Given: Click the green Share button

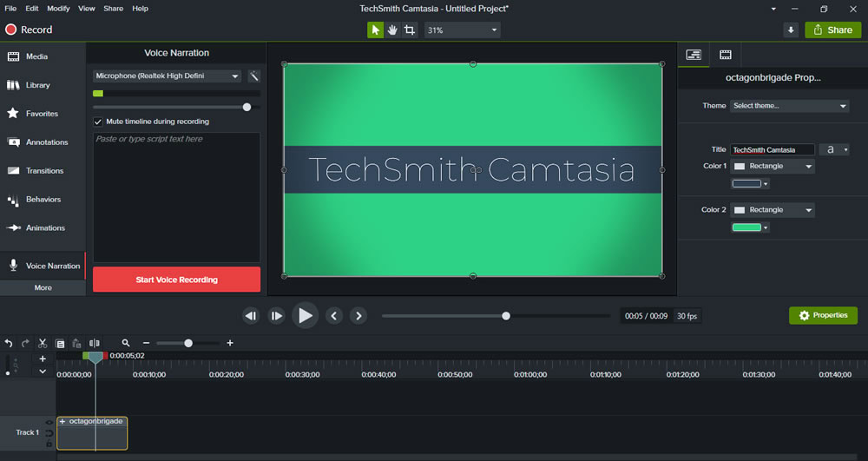Looking at the screenshot, I should pos(833,30).
